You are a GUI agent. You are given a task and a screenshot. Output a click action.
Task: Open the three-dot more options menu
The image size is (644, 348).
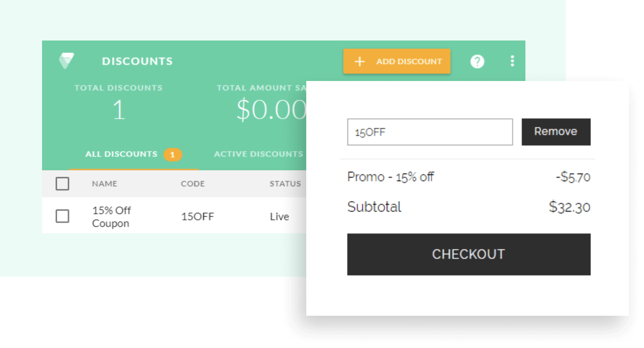(x=512, y=61)
